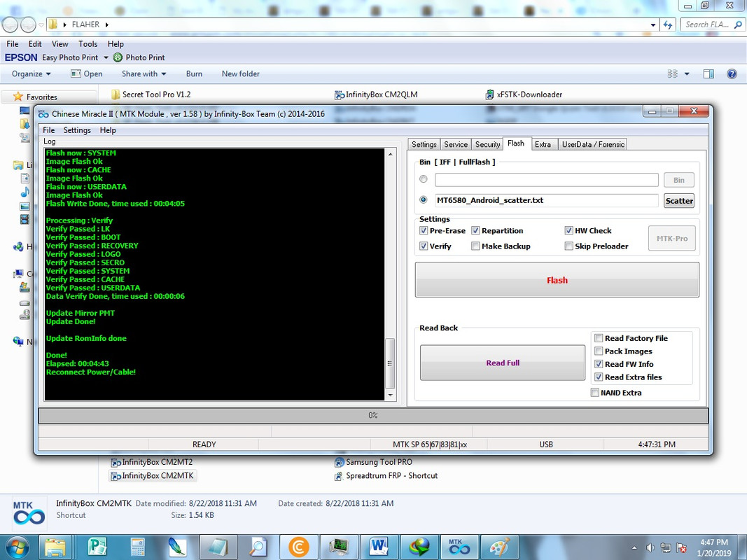The width and height of the screenshot is (747, 560).
Task: Open Calculator from the taskbar
Action: point(138,547)
